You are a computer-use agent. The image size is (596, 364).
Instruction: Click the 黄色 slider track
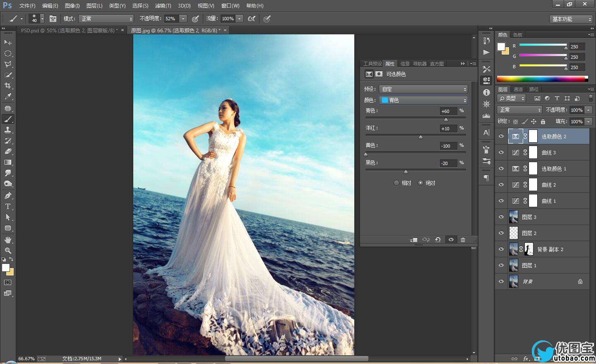(415, 153)
